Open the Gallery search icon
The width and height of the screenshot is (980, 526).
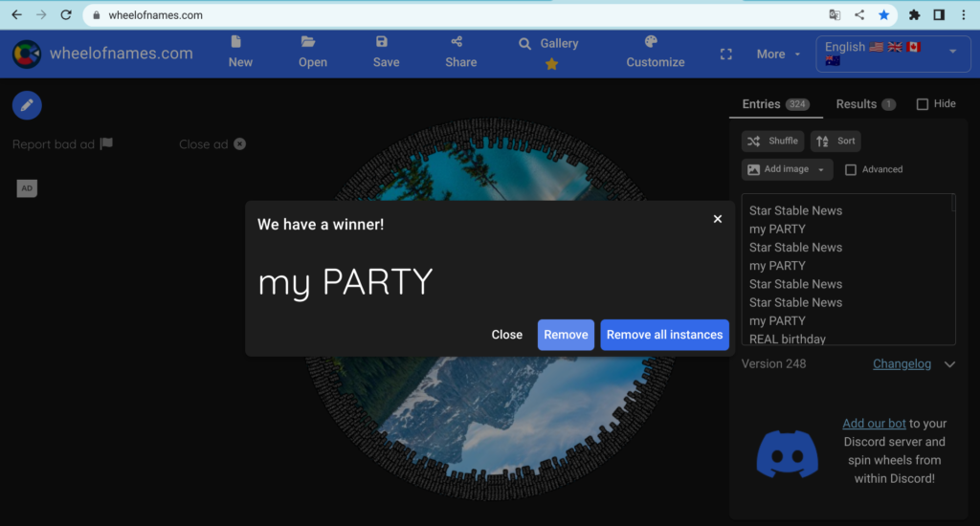coord(525,44)
